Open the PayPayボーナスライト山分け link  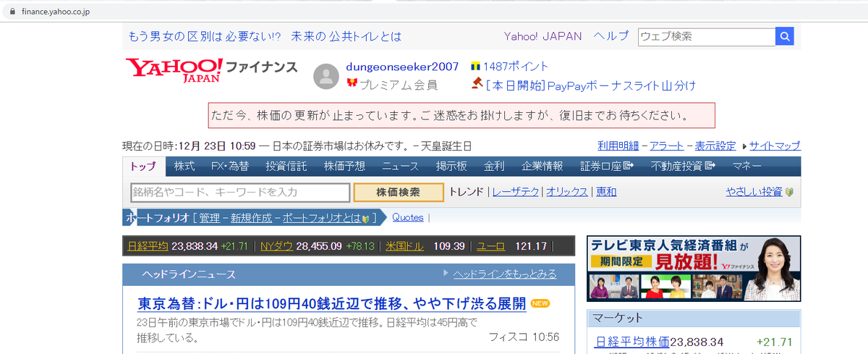[x=591, y=85]
